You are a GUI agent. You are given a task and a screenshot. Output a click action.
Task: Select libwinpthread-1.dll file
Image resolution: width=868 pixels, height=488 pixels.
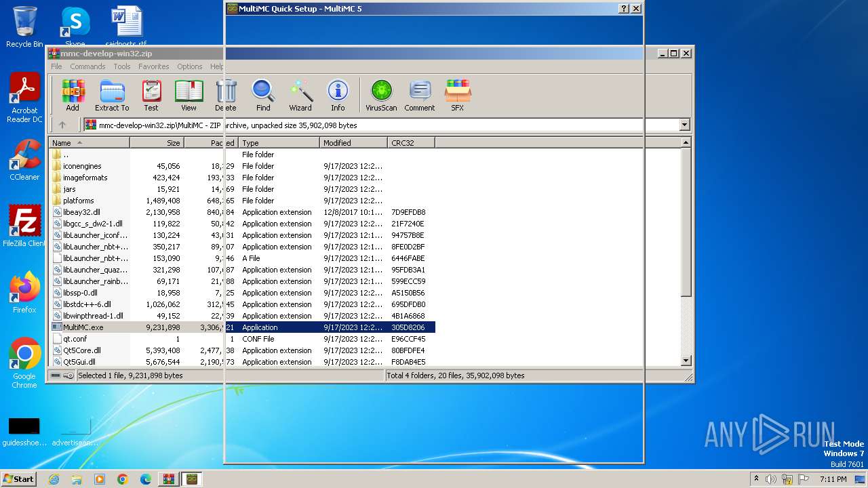pyautogui.click(x=93, y=316)
